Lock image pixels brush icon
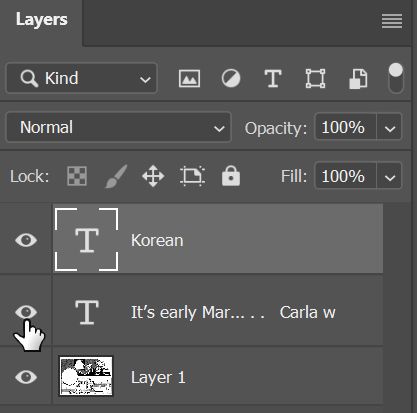Viewport: 417px width, 413px height. click(x=116, y=176)
